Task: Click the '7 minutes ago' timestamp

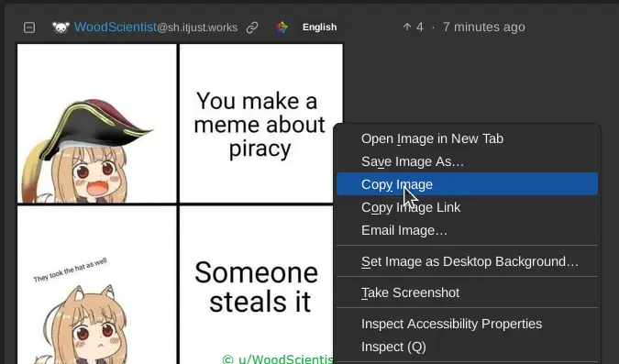Action: point(483,28)
